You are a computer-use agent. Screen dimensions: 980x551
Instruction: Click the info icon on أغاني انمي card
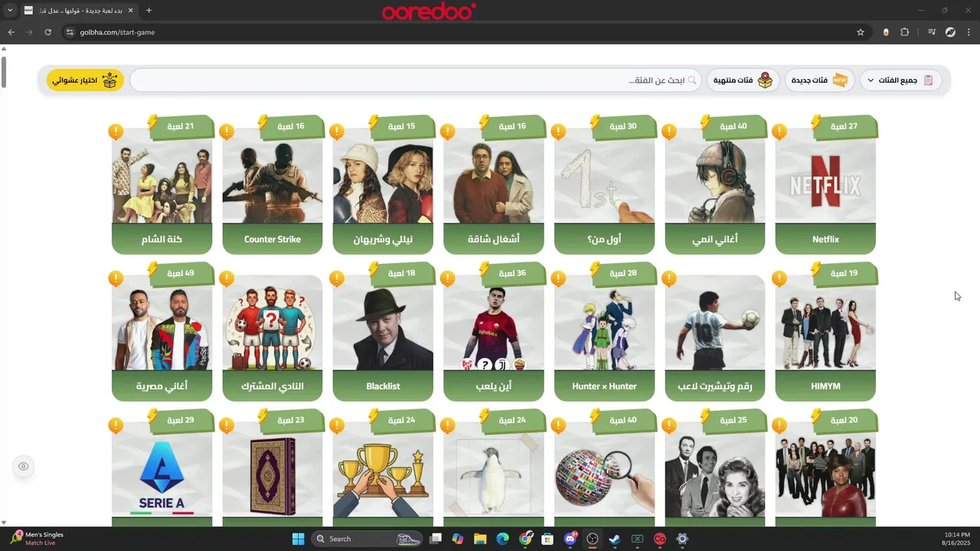669,132
